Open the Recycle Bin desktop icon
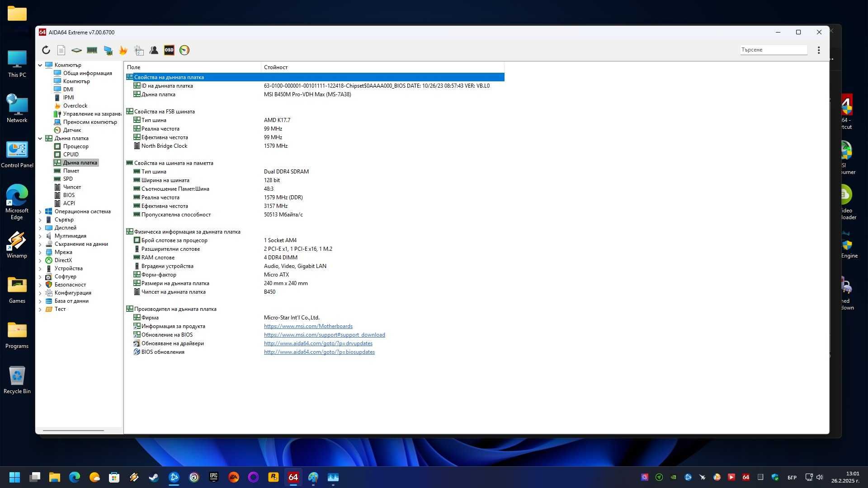 17,380
